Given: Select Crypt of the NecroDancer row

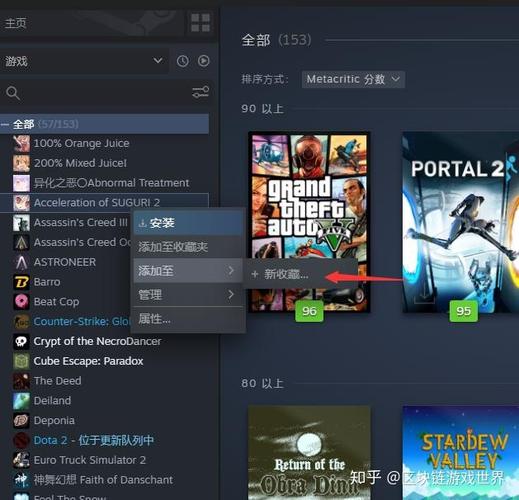Looking at the screenshot, I should pyautogui.click(x=104, y=341).
